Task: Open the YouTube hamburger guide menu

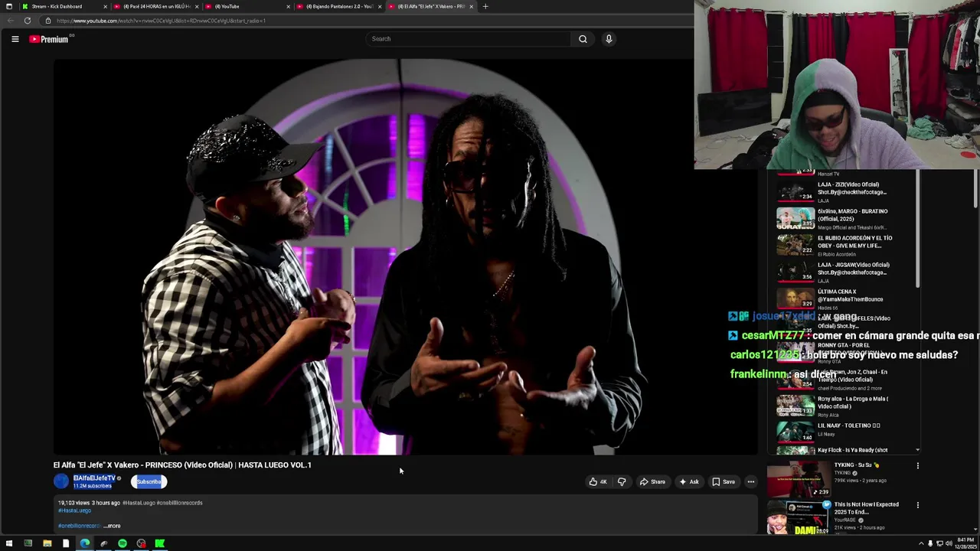Action: [x=15, y=38]
